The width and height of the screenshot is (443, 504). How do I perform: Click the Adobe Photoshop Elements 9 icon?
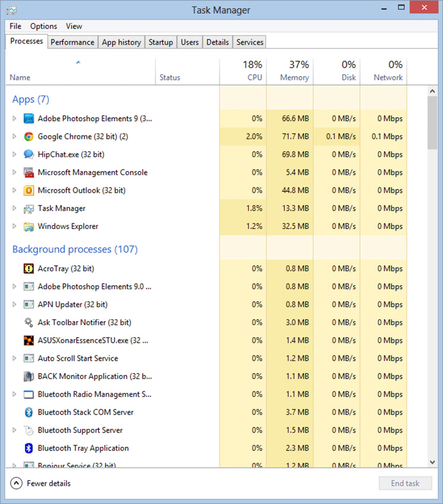(29, 119)
